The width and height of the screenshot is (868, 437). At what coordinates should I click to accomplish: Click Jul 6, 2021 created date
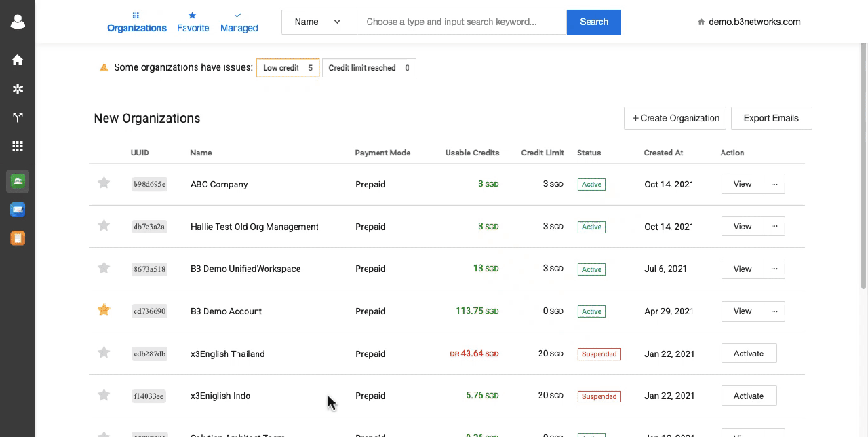666,269
